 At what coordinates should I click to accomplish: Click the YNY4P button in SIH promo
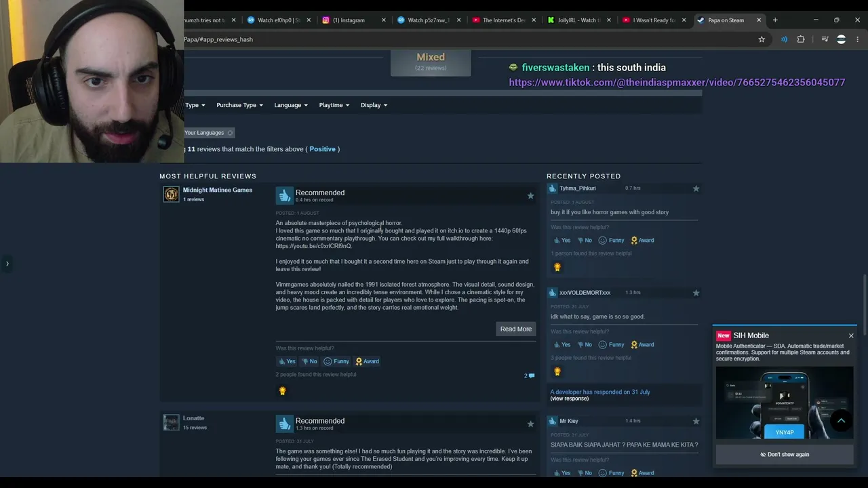[785, 432]
